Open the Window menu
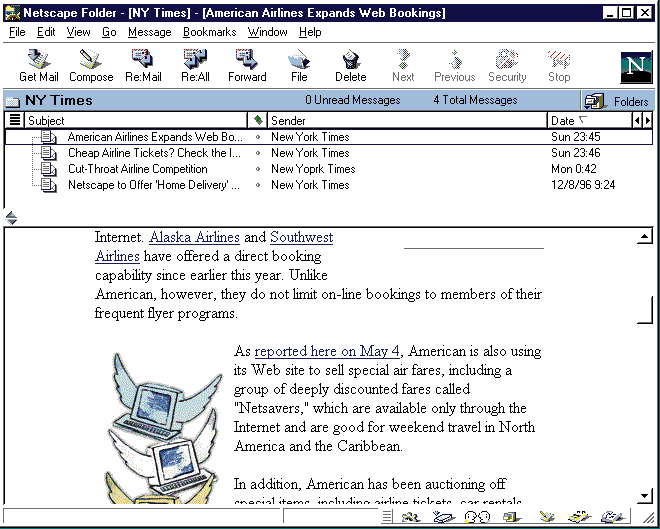This screenshot has width=660, height=529. [267, 32]
